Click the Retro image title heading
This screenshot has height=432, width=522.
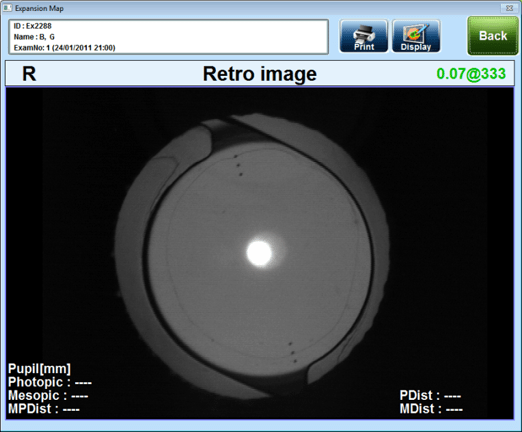coord(260,74)
